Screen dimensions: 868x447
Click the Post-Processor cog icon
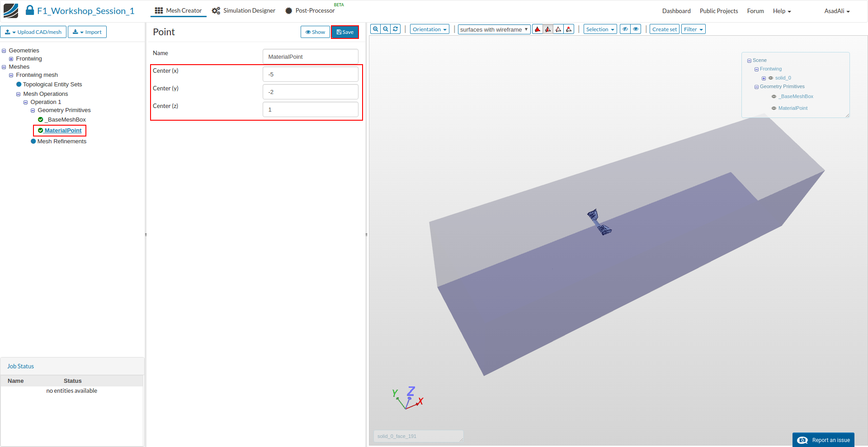288,11
